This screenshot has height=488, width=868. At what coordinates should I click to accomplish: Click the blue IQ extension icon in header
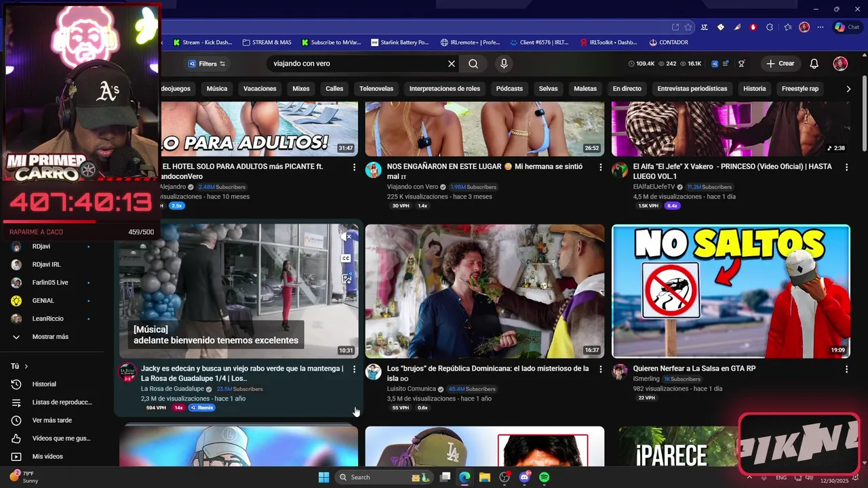coord(715,64)
